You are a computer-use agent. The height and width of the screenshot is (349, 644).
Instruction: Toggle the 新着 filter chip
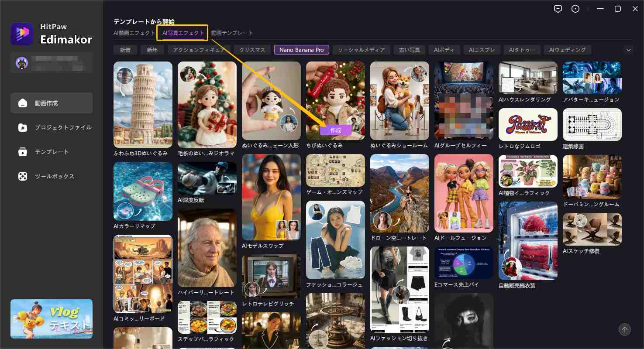tap(125, 50)
